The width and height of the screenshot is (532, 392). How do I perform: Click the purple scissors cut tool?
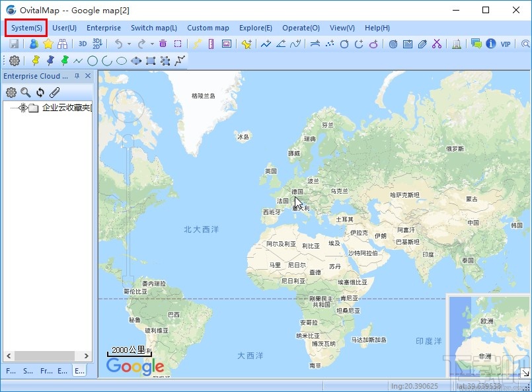click(437, 44)
